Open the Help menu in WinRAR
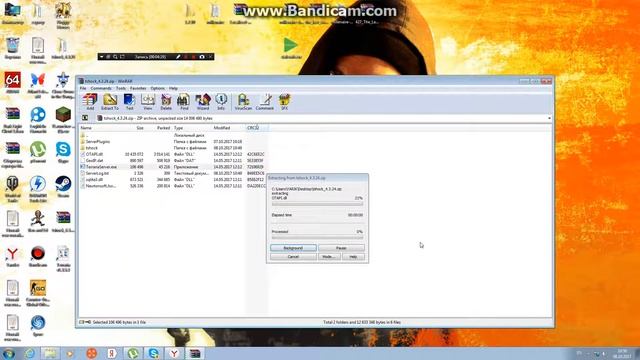 (x=173, y=88)
